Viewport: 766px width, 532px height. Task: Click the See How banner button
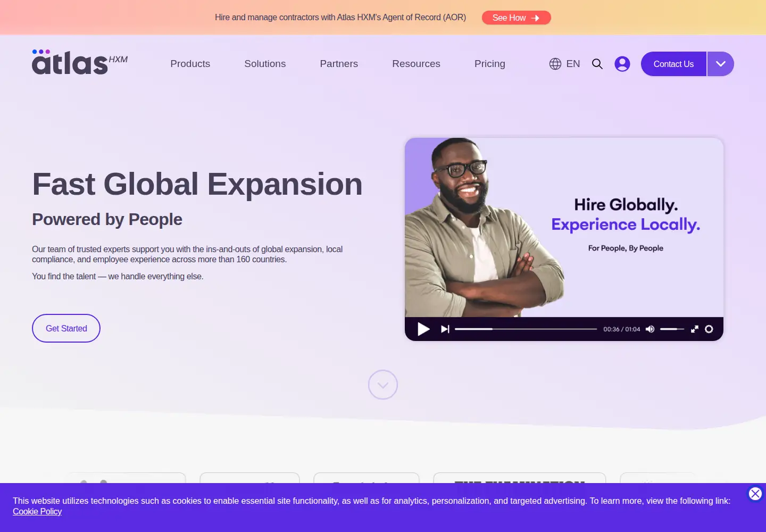click(x=516, y=18)
